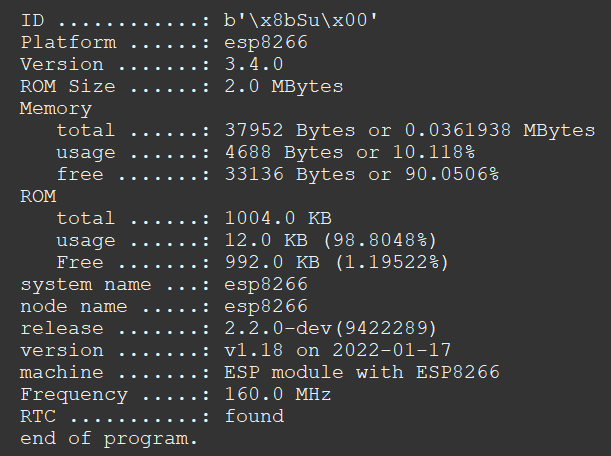Click the standalone ROM section heading

[x=38, y=197]
